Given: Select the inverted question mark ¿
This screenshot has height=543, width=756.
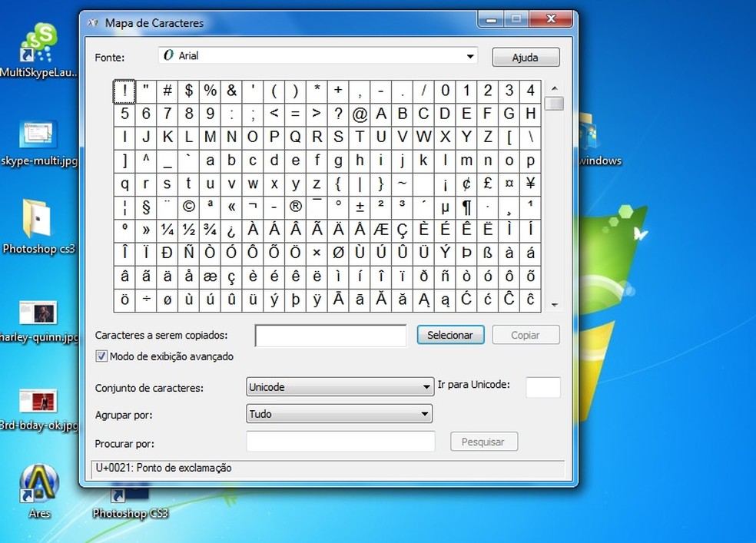Looking at the screenshot, I should [231, 230].
